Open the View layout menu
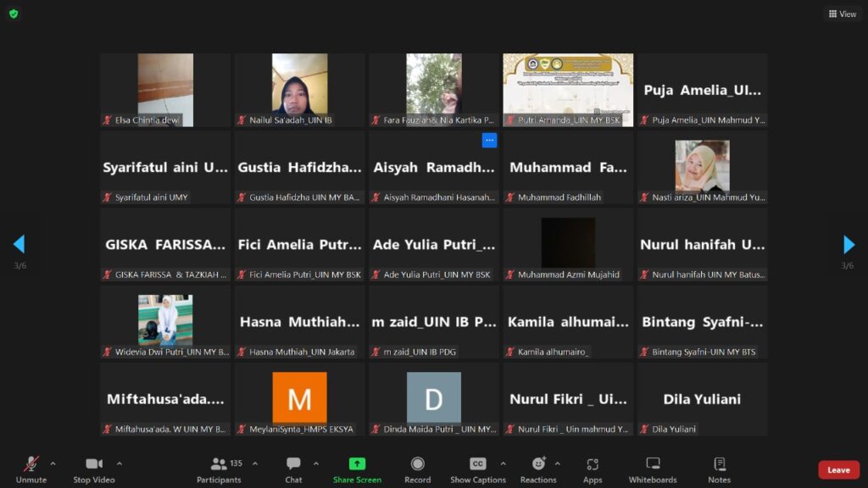868x488 pixels. [842, 14]
